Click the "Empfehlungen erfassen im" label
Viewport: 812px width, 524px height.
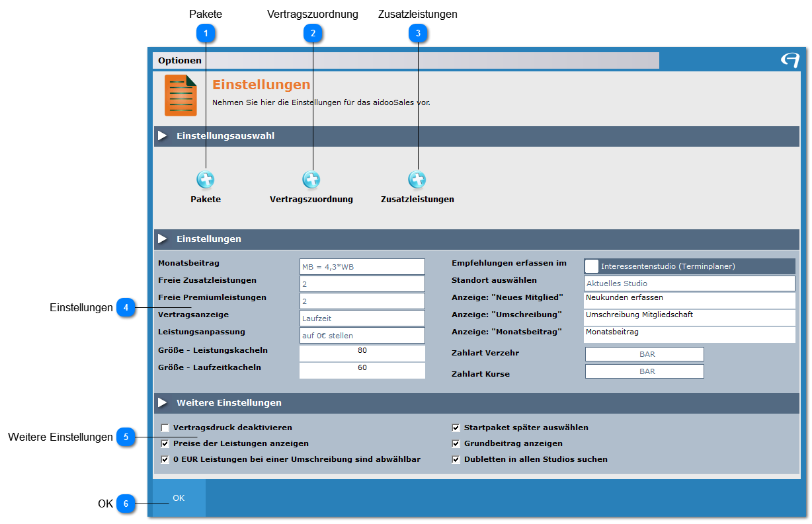509,263
